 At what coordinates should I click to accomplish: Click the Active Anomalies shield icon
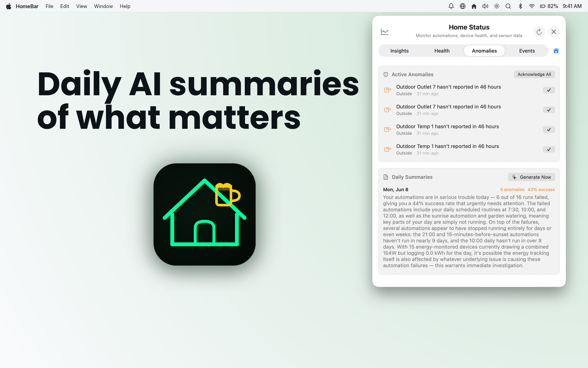tap(386, 74)
